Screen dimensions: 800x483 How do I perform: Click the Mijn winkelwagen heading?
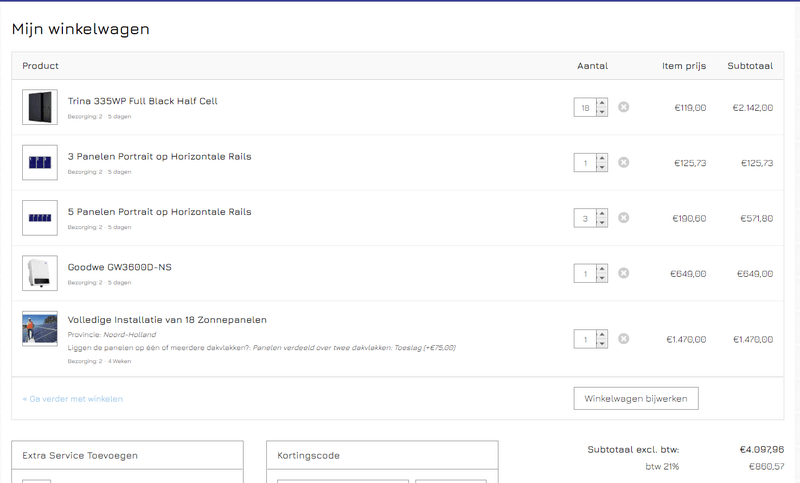pos(81,29)
